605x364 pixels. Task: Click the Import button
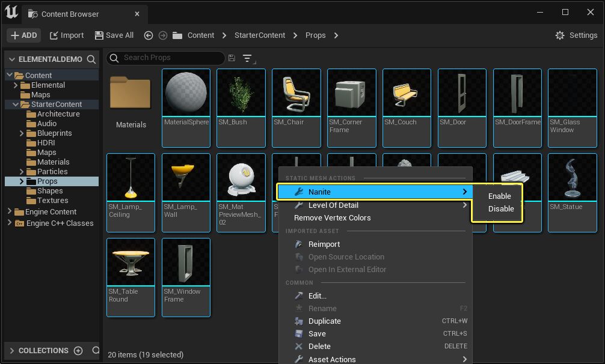(67, 35)
